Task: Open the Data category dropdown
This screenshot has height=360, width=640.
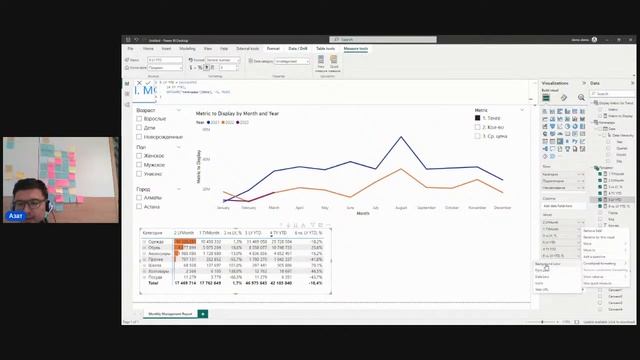Action: (292, 61)
